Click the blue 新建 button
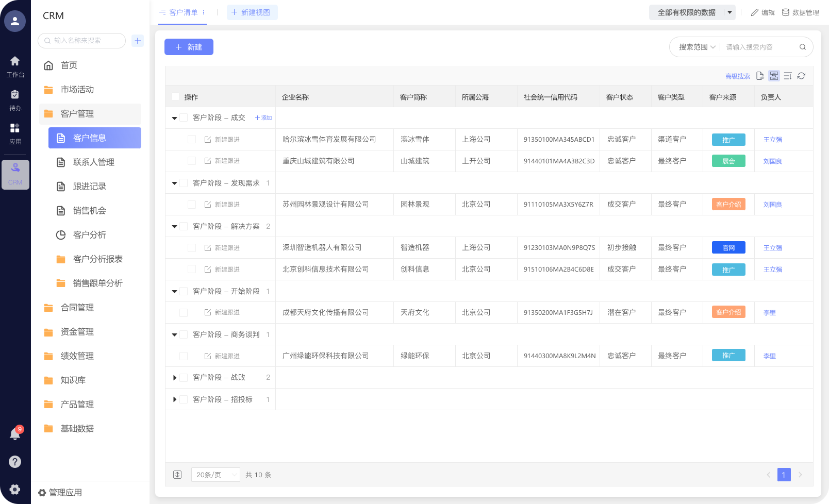 (x=189, y=47)
